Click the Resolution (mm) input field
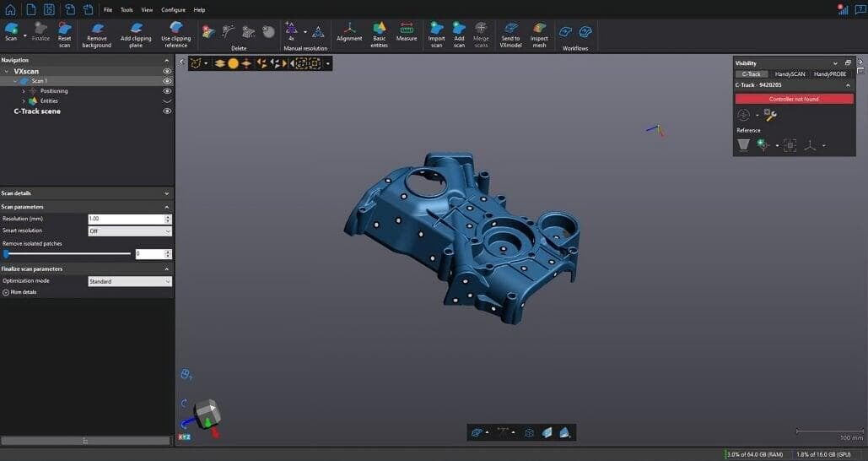Viewport: 868px width, 461px height. click(126, 219)
